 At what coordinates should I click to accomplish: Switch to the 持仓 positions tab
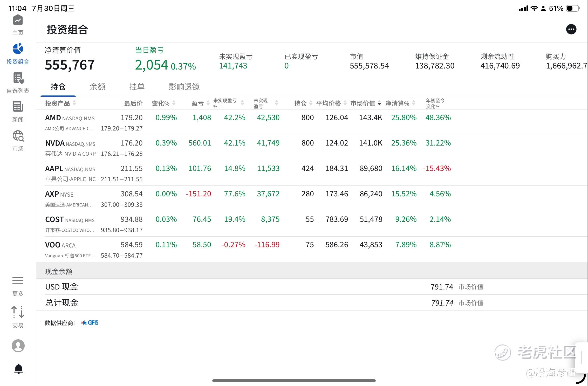[58, 87]
